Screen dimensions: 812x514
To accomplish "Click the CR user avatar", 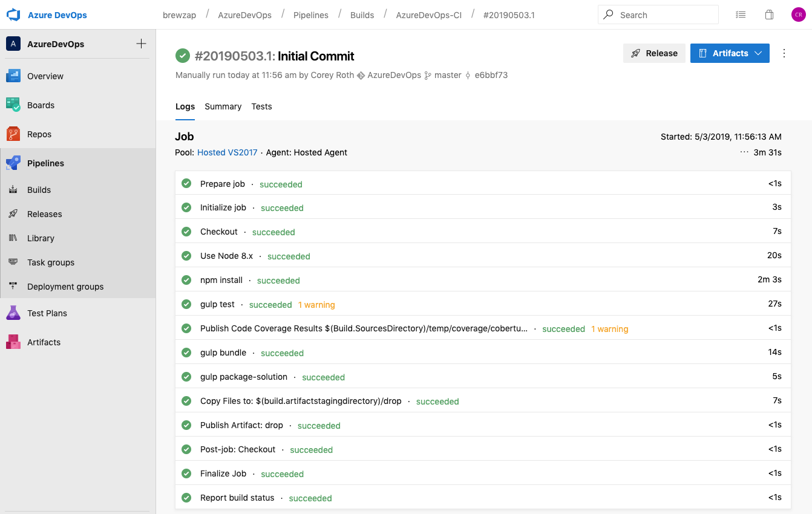I will coord(798,15).
